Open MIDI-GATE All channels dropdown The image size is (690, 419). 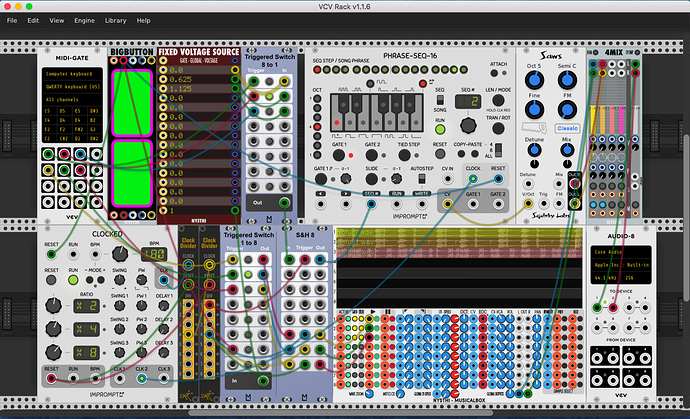(x=72, y=99)
